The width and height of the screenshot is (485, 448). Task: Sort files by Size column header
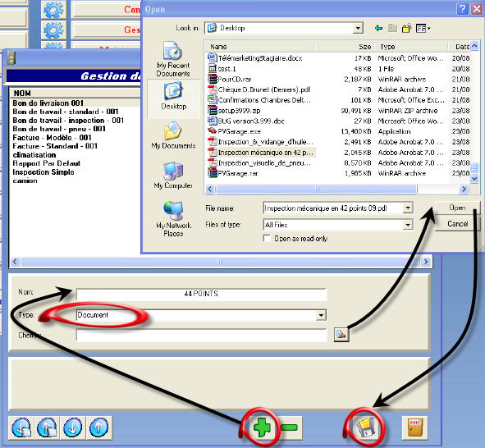click(x=345, y=47)
